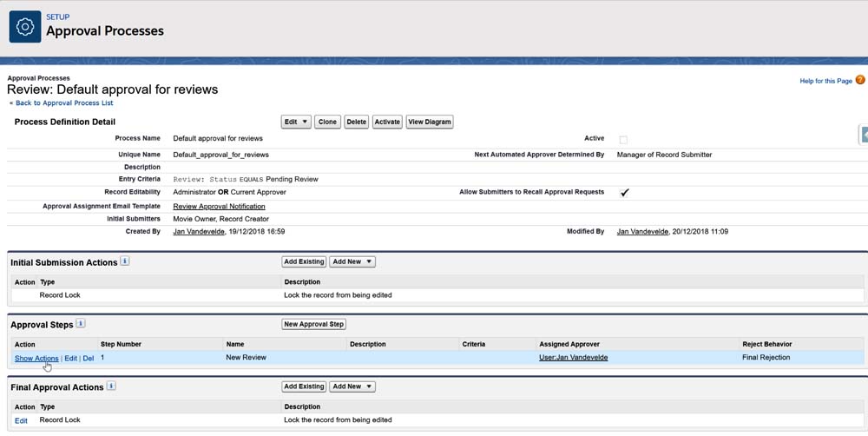868x436 pixels.
Task: Open the View Diagram button
Action: (430, 122)
